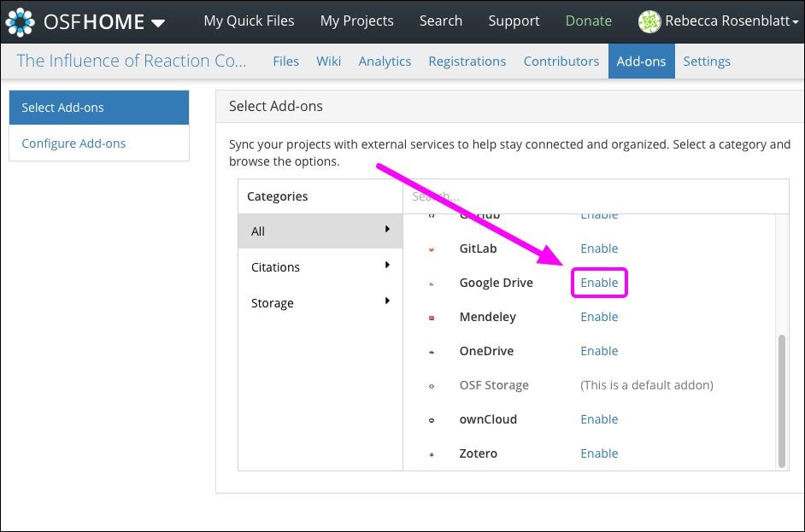Click Rebecca Rosenblatt's profile avatar
805x532 pixels.
click(x=649, y=20)
